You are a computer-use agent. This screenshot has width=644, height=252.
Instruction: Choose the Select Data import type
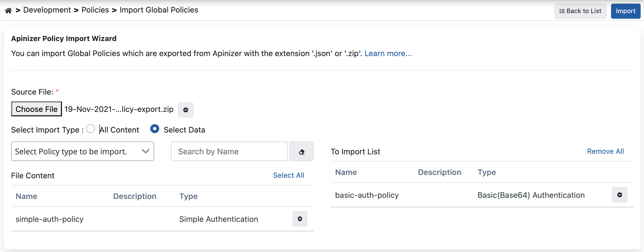155,129
